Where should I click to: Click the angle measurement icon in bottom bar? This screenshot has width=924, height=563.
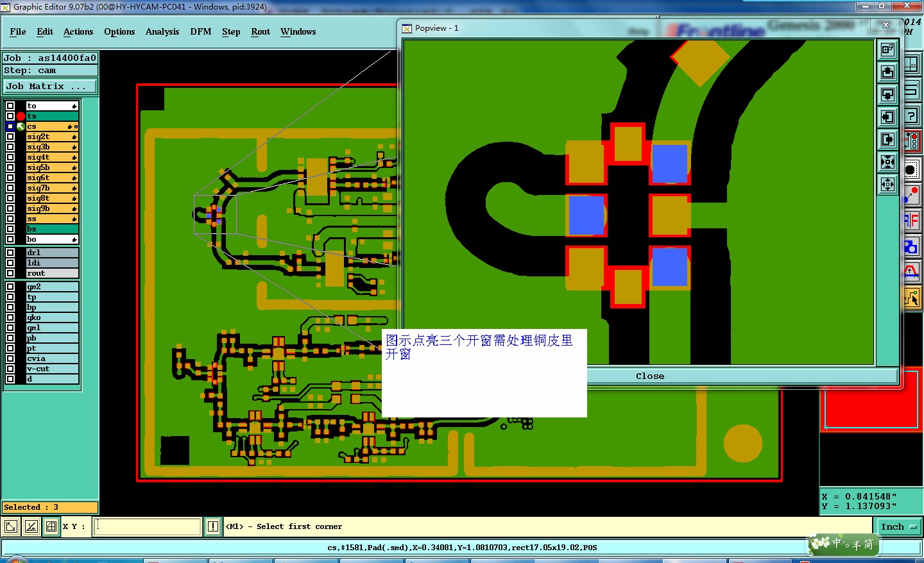(31, 527)
